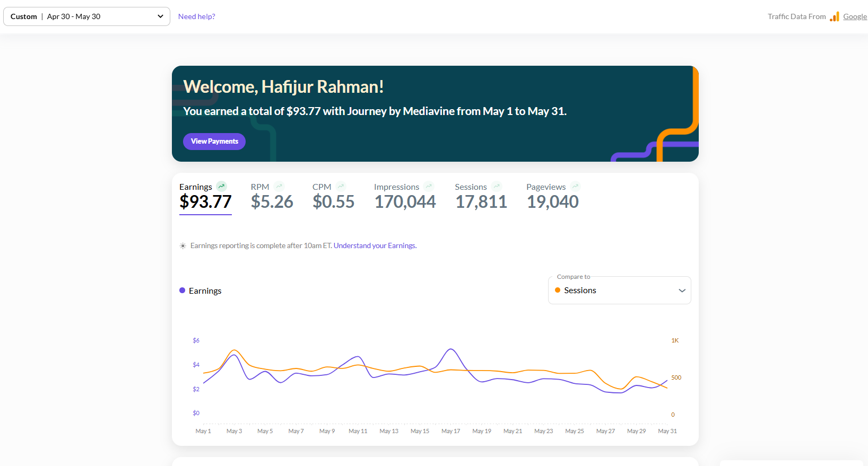
Task: Click the 17,811 sessions value
Action: (481, 202)
